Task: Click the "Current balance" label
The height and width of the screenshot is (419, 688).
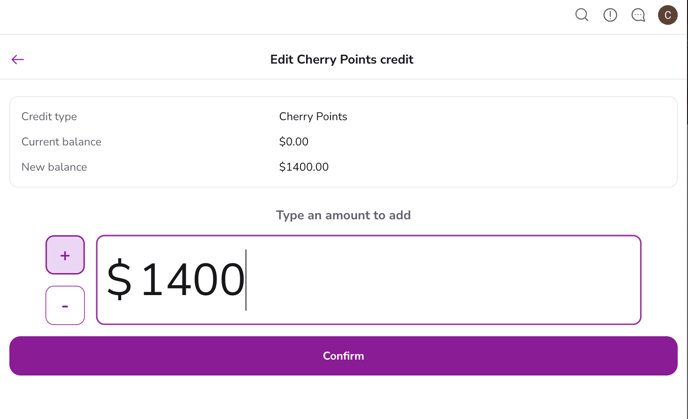Action: [61, 142]
